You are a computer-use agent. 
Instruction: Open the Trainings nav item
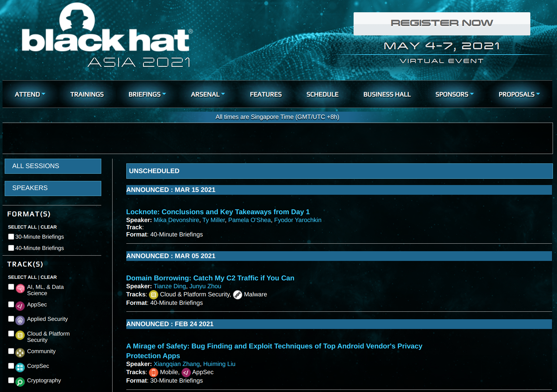87,94
